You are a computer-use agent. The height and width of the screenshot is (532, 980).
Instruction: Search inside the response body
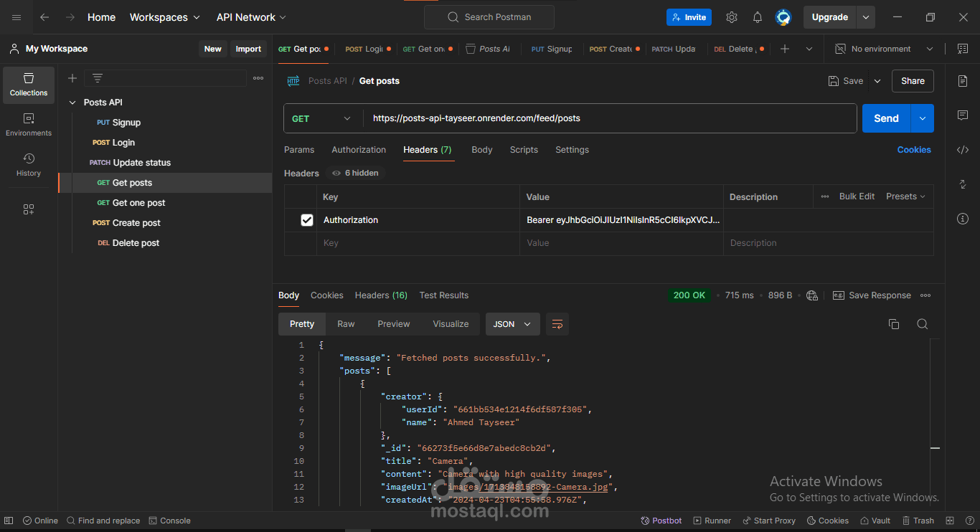tap(923, 324)
